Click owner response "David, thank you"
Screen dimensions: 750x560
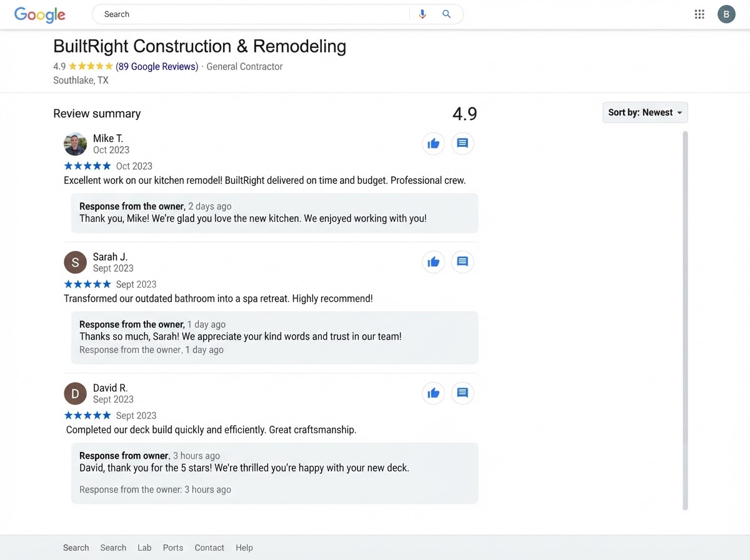[244, 467]
